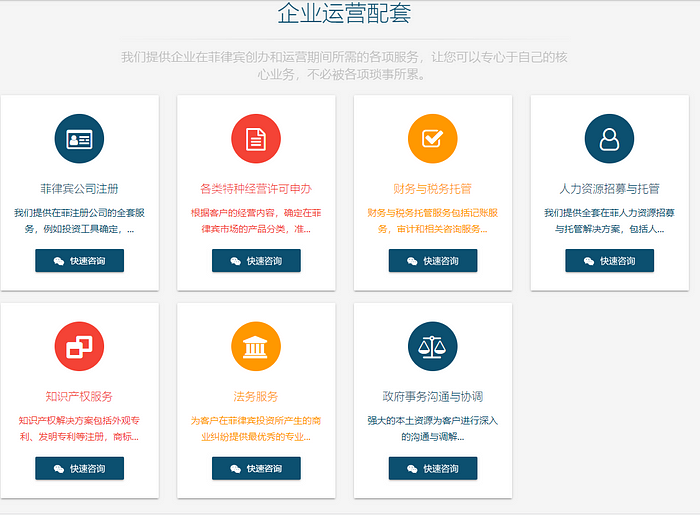Select the 法务服务 card title
Viewport: 700px width, 516px height.
[x=256, y=396]
